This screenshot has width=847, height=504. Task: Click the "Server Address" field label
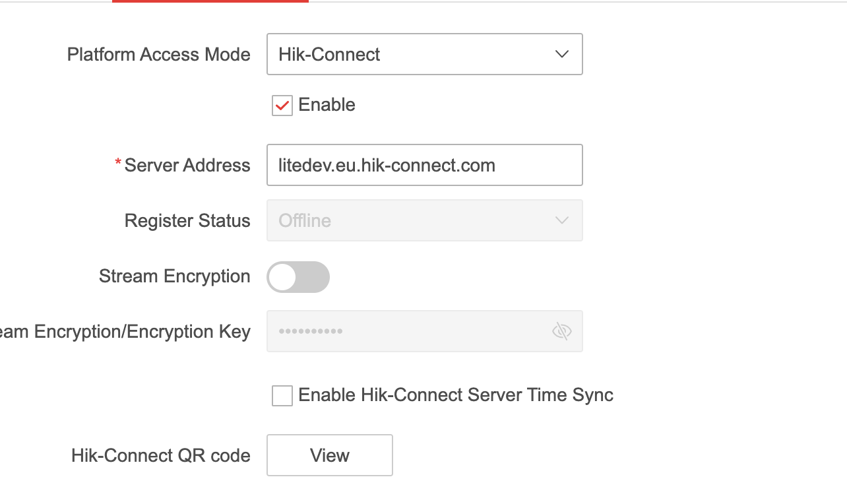click(x=187, y=165)
